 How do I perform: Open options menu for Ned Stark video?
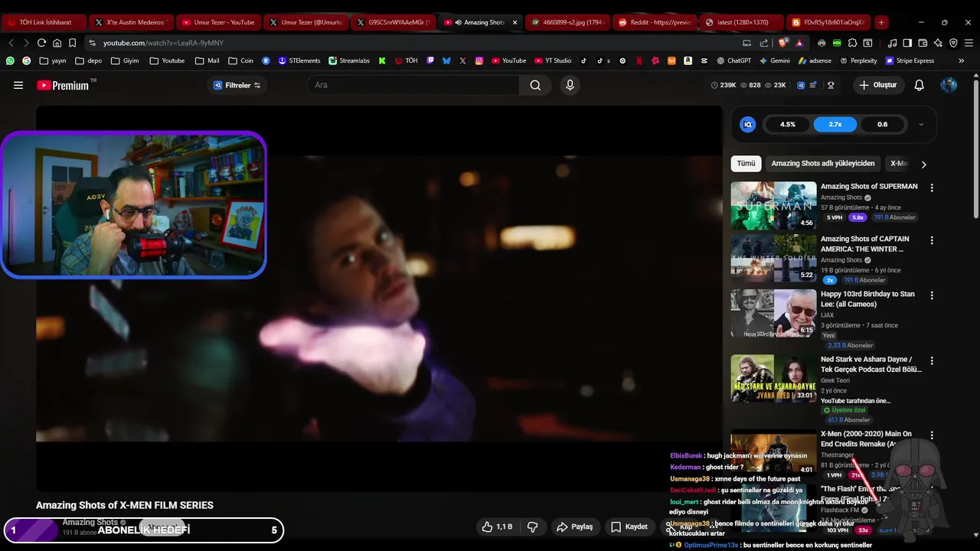pos(932,360)
